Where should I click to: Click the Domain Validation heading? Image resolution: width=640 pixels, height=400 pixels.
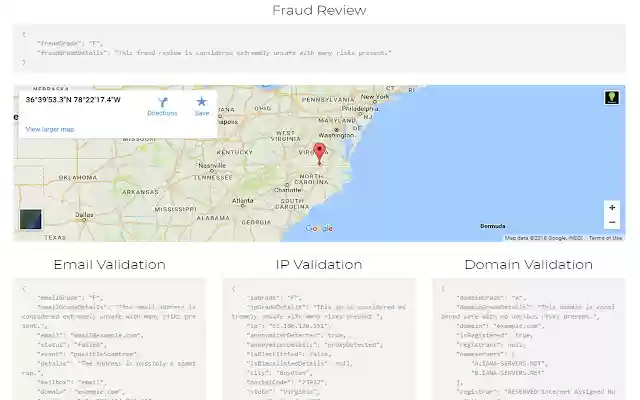click(x=529, y=264)
